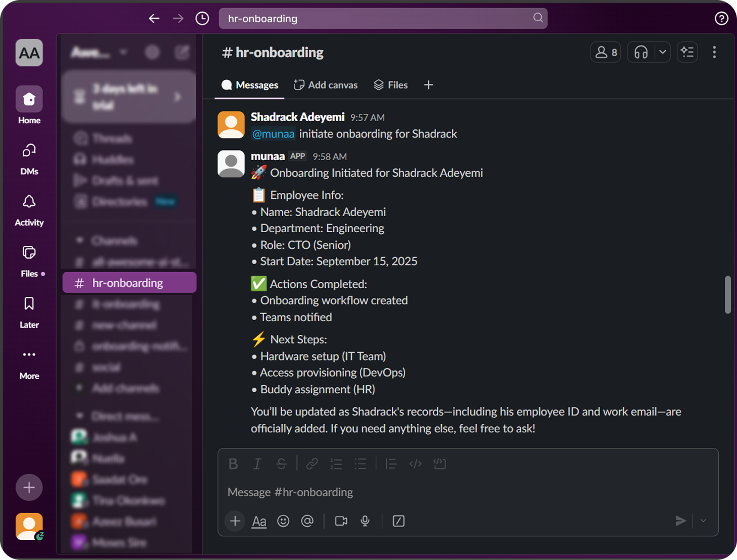Toggle blockquote formatting
Image resolution: width=737 pixels, height=560 pixels.
(391, 464)
